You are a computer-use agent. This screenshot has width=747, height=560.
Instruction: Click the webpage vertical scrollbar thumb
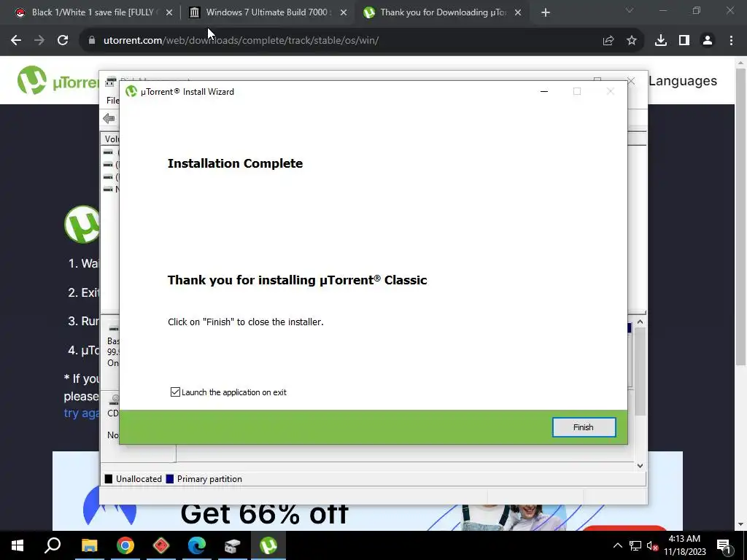741,217
